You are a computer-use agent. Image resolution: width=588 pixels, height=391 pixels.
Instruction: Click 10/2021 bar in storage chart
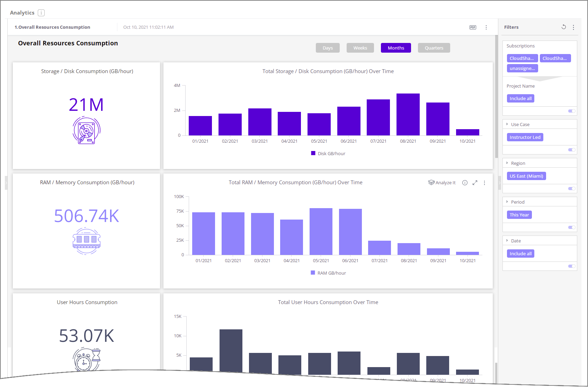click(467, 132)
